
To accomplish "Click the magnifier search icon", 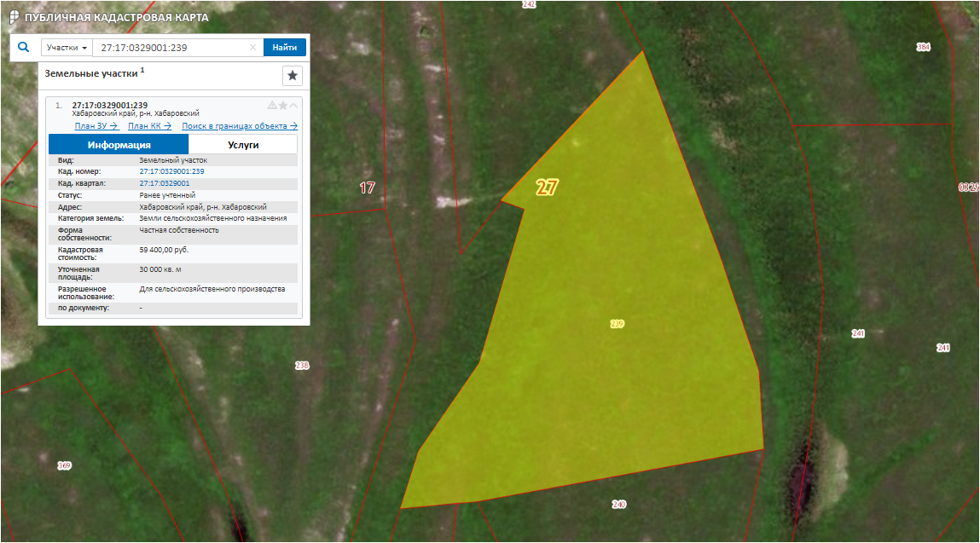I will coord(23,47).
